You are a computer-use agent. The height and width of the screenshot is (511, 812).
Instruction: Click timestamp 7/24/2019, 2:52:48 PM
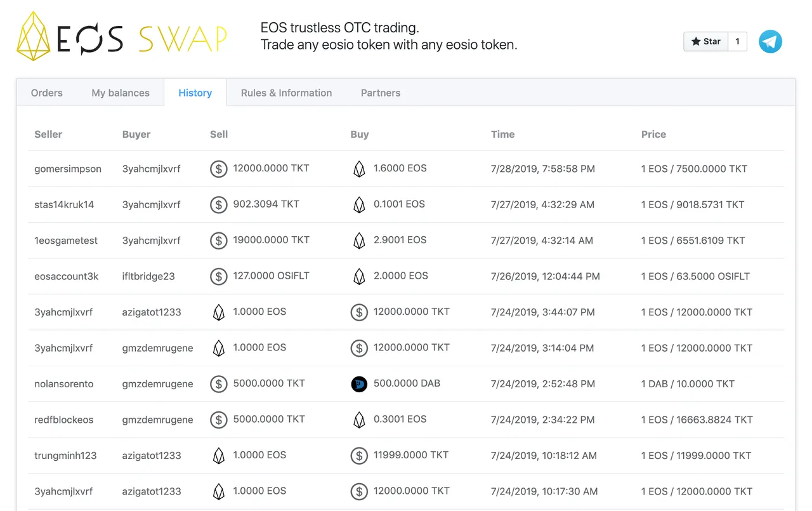pyautogui.click(x=543, y=384)
